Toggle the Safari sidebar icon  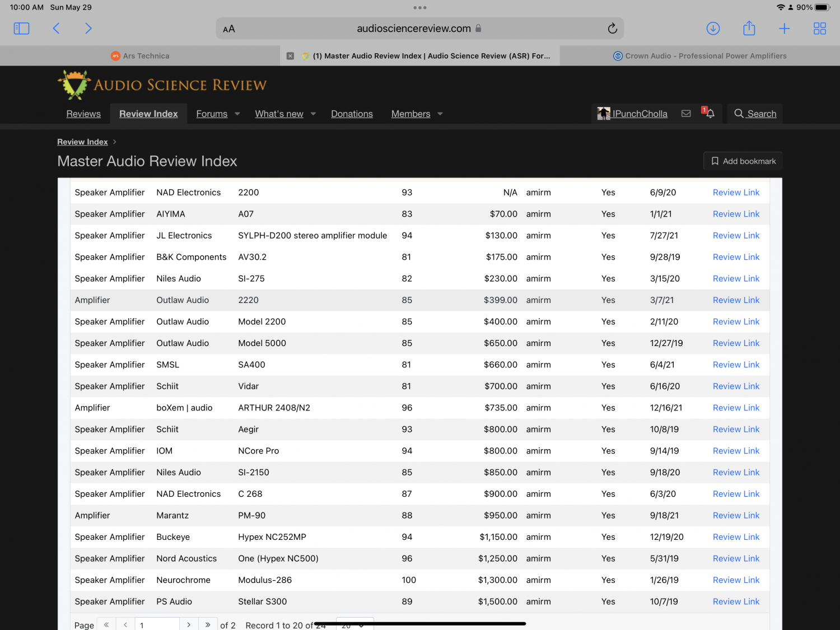[21, 29]
